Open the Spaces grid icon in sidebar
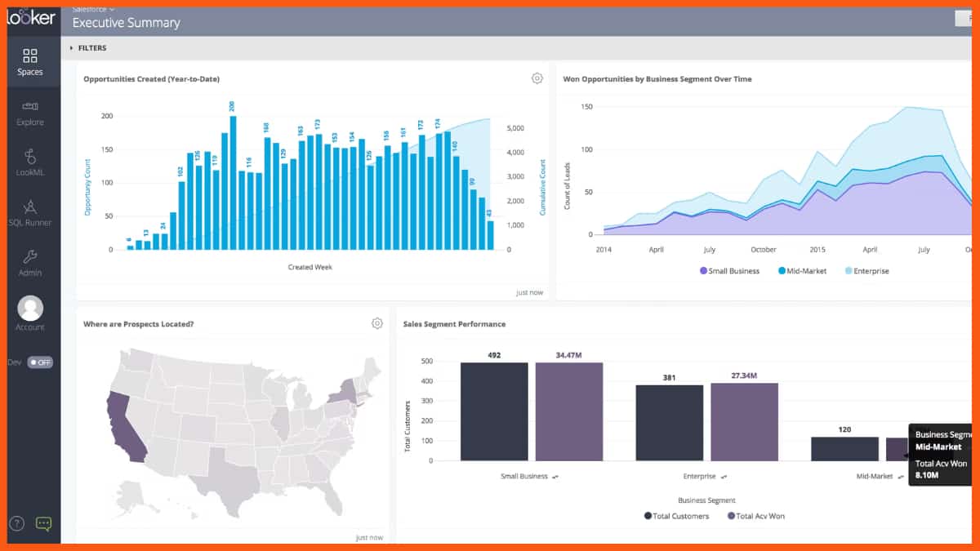Image resolution: width=980 pixels, height=551 pixels. coord(30,56)
